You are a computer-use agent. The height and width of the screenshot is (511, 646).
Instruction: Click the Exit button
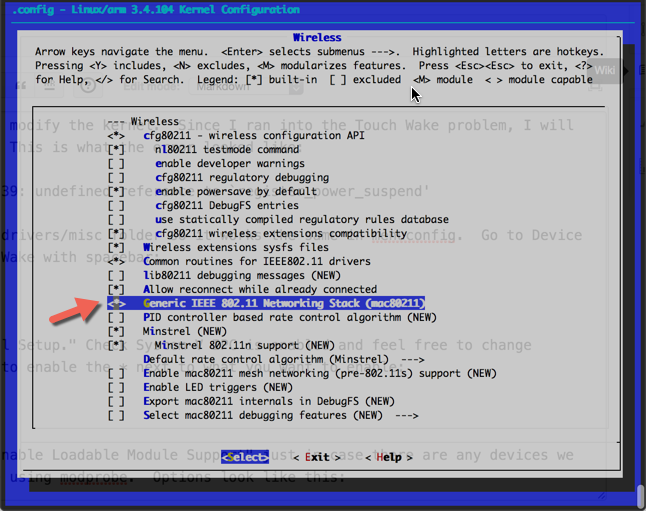[x=317, y=457]
